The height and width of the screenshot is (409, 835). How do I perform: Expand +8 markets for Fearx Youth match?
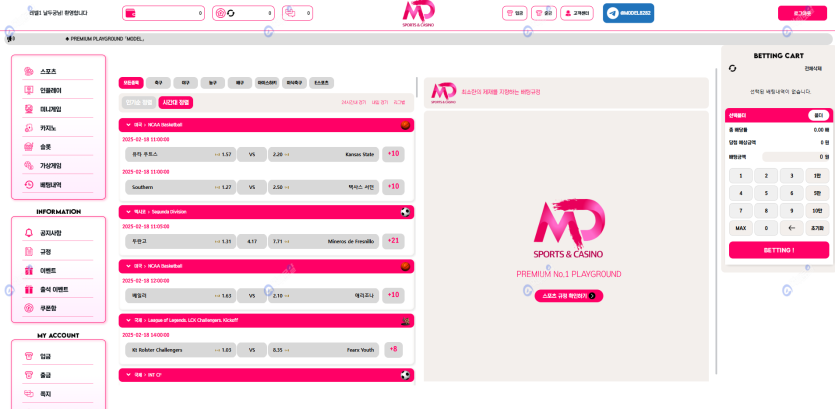[394, 350]
